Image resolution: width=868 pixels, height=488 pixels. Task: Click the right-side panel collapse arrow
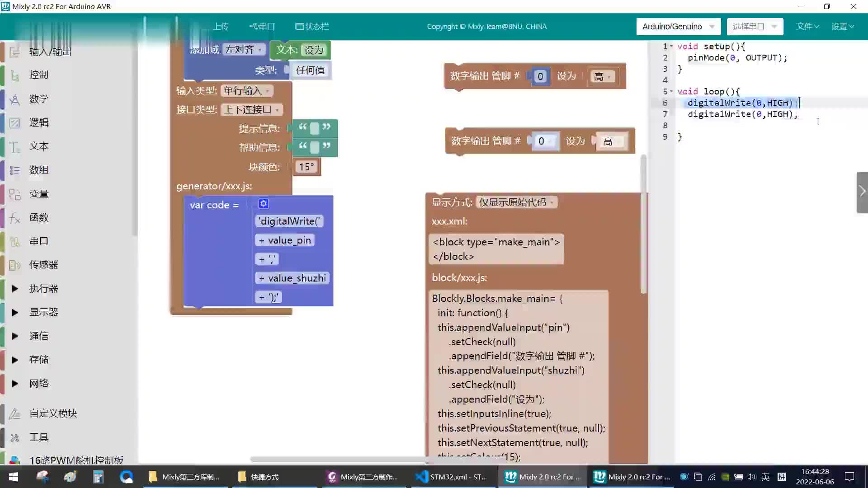tap(862, 192)
